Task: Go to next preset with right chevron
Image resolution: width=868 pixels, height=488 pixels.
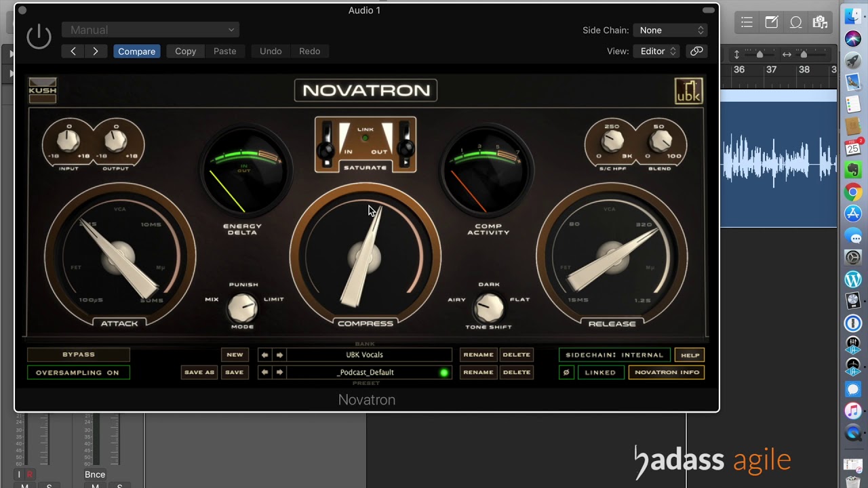Action: click(95, 51)
